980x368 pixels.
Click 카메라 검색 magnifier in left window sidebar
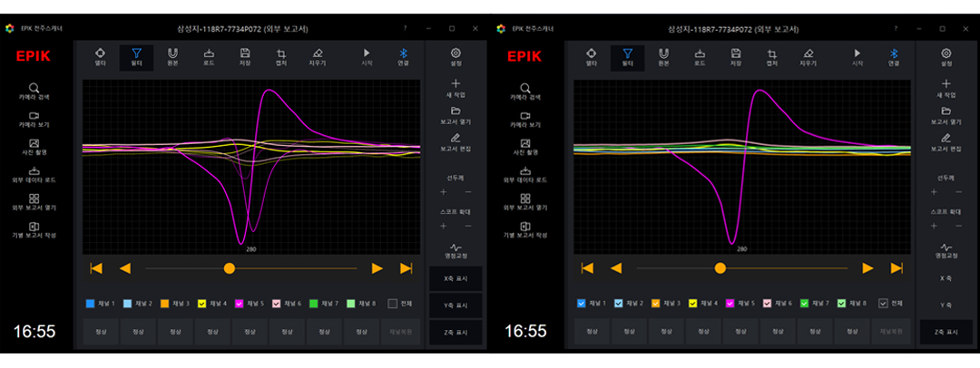34,92
